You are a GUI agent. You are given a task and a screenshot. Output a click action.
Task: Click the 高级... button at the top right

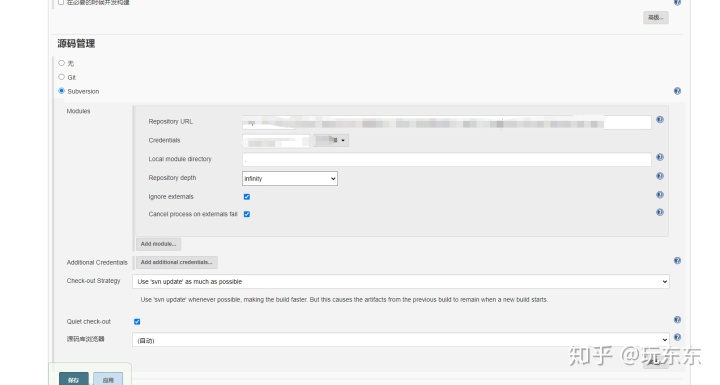coord(656,17)
